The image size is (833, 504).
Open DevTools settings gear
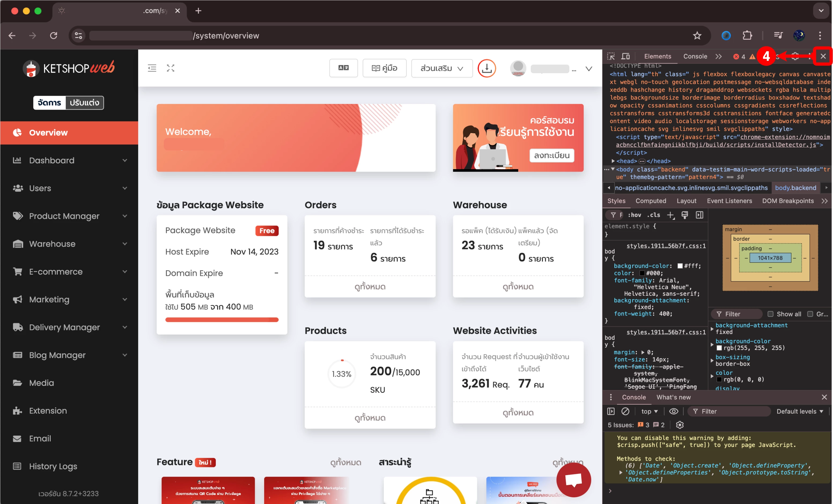point(795,57)
